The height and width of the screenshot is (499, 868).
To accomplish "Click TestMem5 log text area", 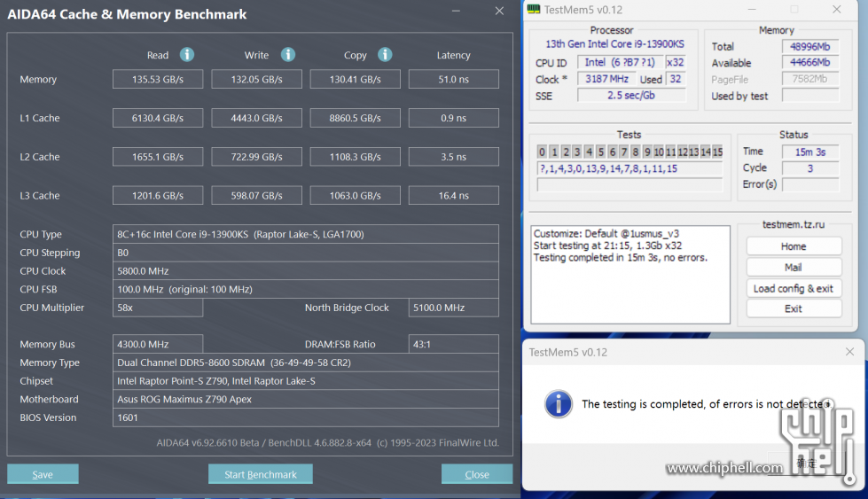I will pos(630,275).
